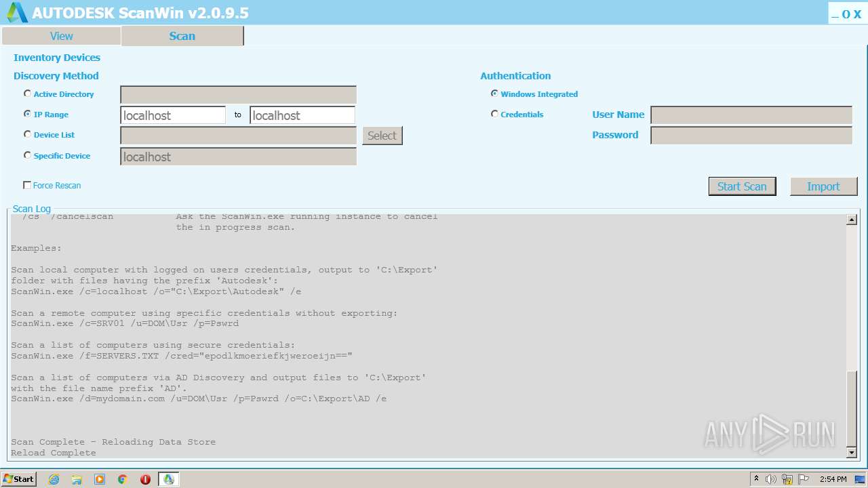This screenshot has width=868, height=488.
Task: Click the maximize 'O' window button
Action: click(x=846, y=14)
